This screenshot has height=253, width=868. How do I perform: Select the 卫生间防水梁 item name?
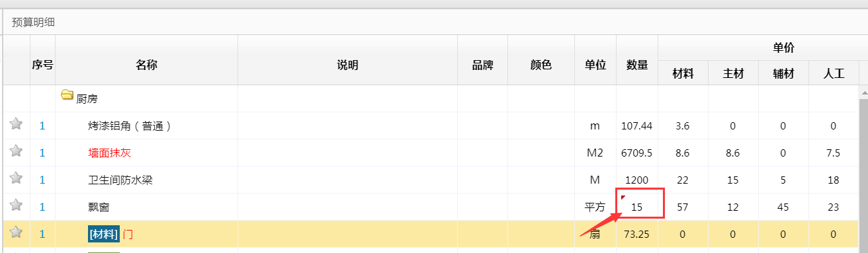(120, 180)
